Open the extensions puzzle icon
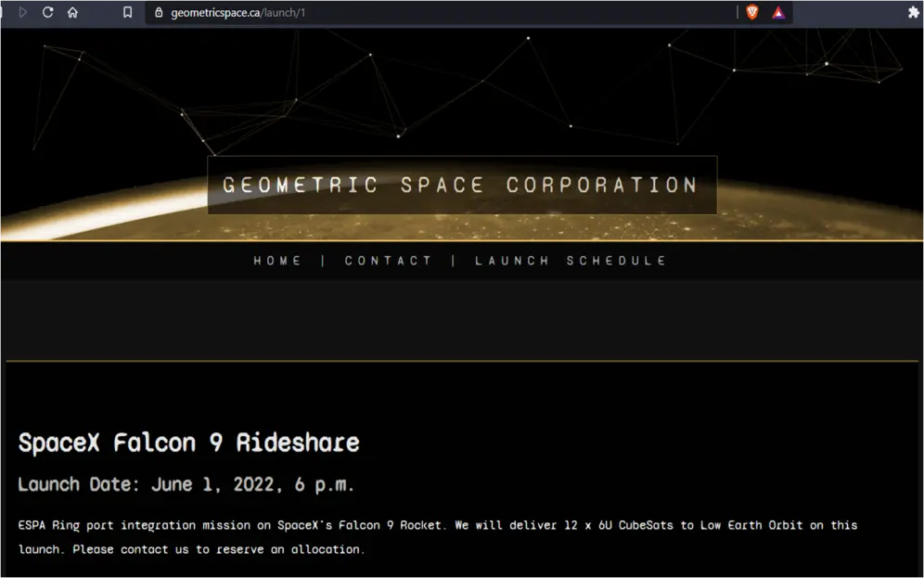The image size is (924, 578). click(x=914, y=12)
